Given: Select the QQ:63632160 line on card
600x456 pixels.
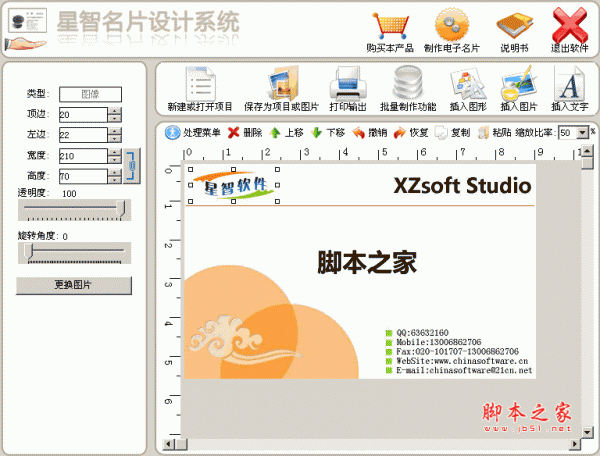Looking at the screenshot, I should [422, 332].
